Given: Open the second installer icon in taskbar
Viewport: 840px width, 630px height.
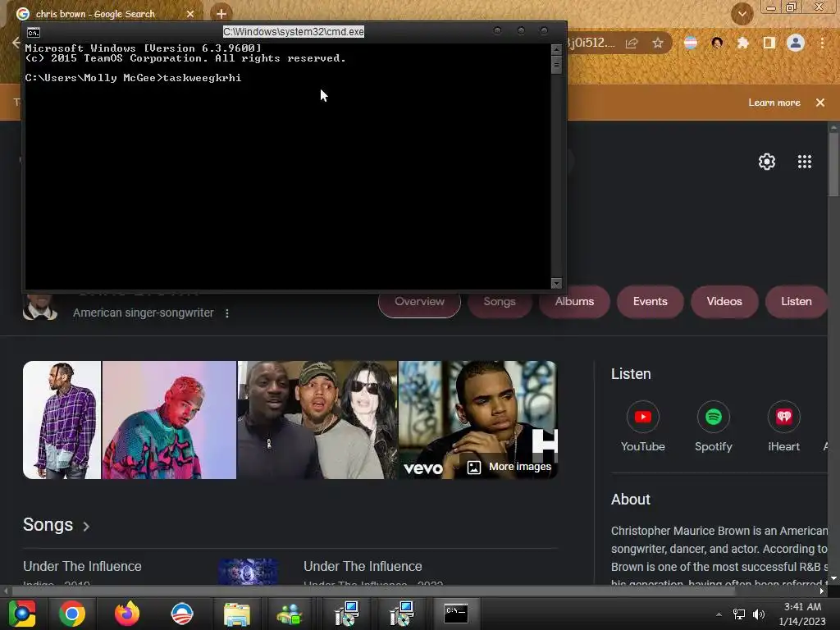Looking at the screenshot, I should [x=402, y=614].
